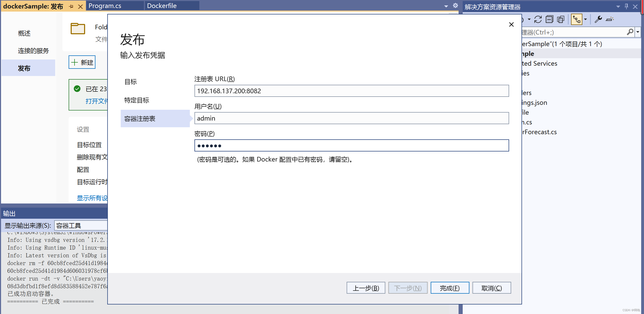The image size is (644, 314).
Task: Click the 输出 panel title
Action: point(9,214)
